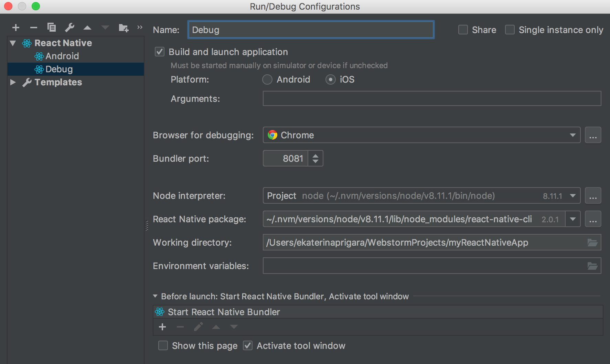Decrease the Bundler port value

pos(315,161)
